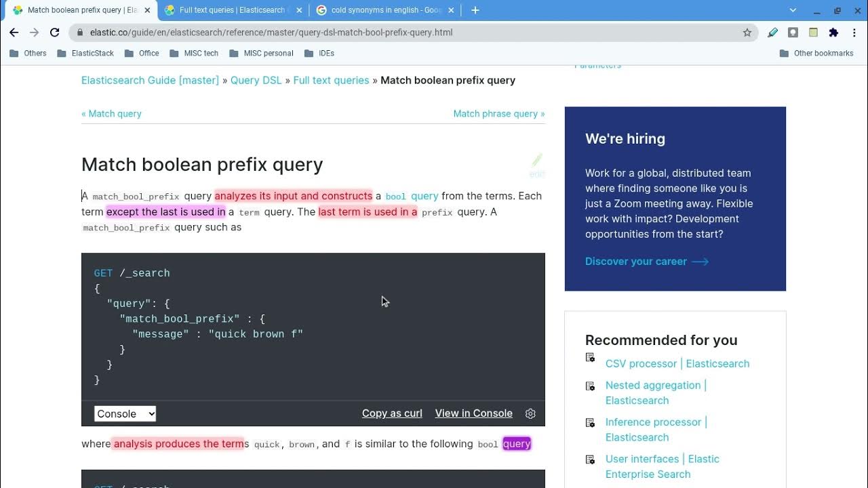
Task: Open Nested aggregation | Elasticsearch recommendation
Action: [656, 392]
